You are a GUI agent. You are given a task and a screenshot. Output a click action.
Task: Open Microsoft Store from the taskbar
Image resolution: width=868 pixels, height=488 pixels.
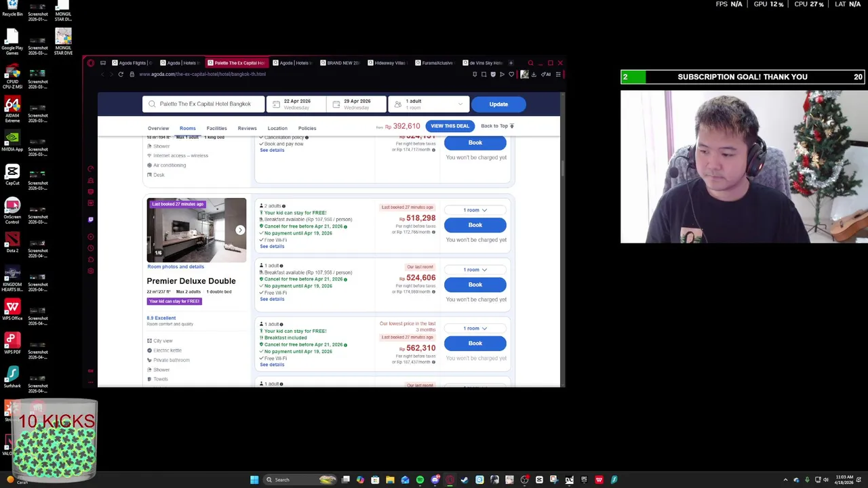(375, 480)
